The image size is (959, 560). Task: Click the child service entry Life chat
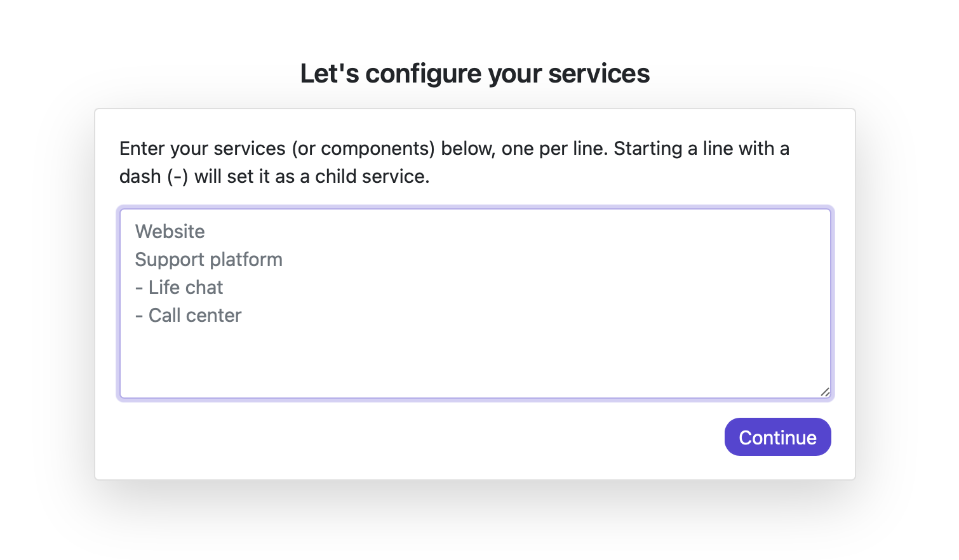click(185, 287)
